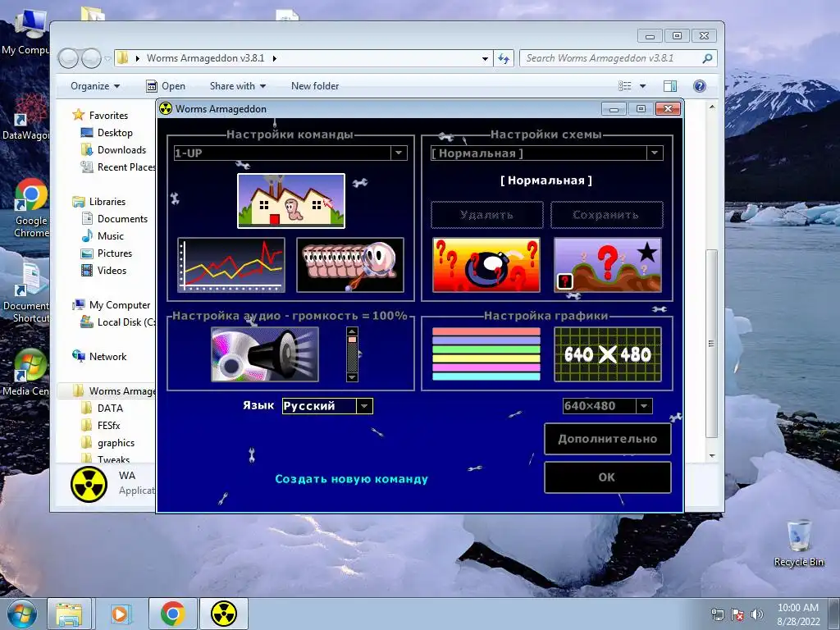Open the address bar history dropdown
This screenshot has height=630, width=840.
pyautogui.click(x=485, y=58)
